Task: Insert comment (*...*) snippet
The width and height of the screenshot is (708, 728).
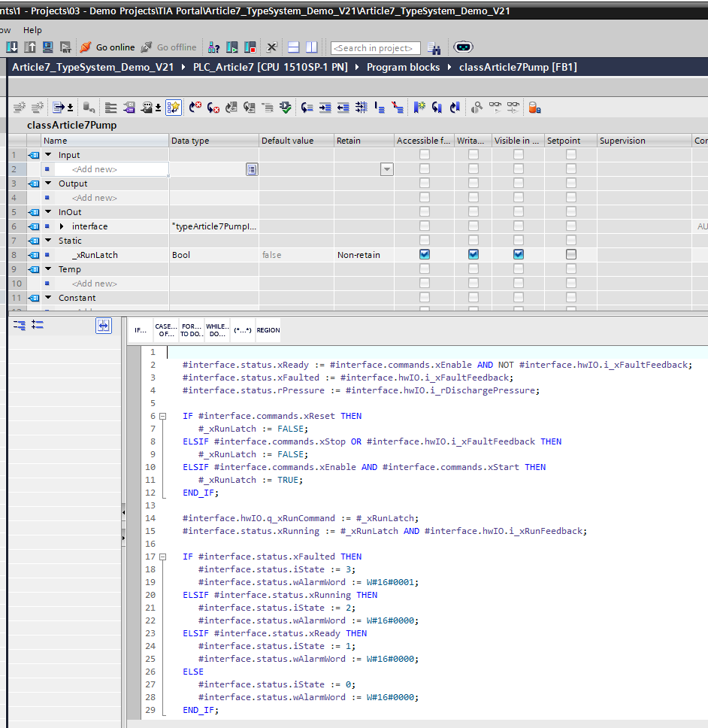Action: [243, 330]
